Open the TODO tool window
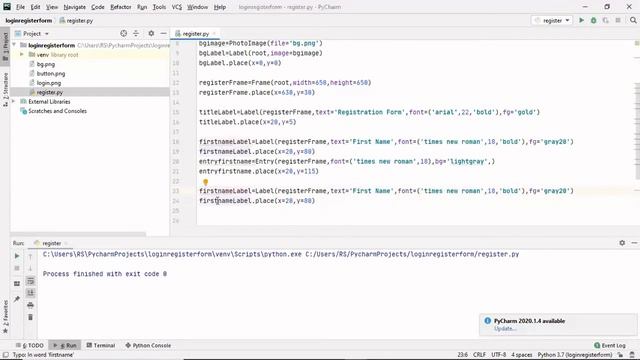 click(x=30, y=345)
